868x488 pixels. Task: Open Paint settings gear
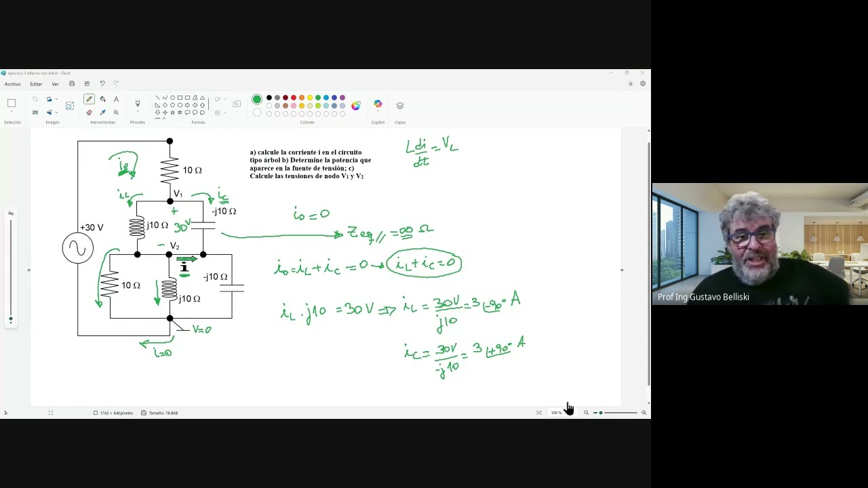tap(643, 84)
